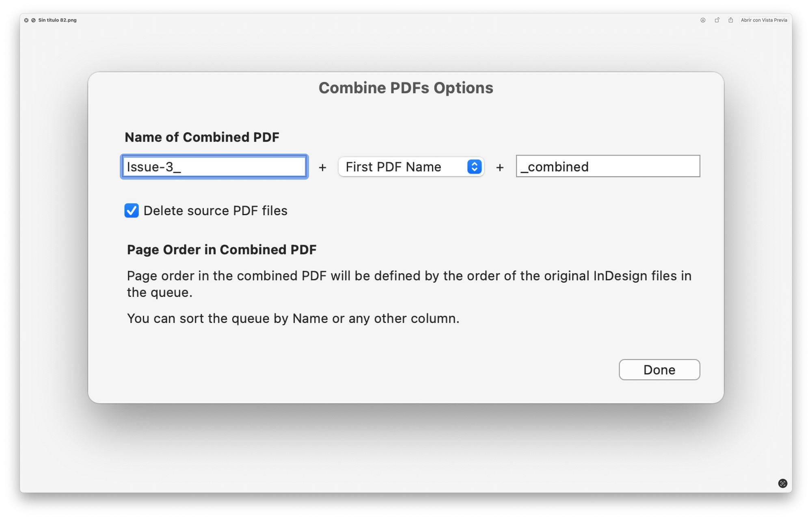Click the file title Sin título 82.png

[x=57, y=20]
